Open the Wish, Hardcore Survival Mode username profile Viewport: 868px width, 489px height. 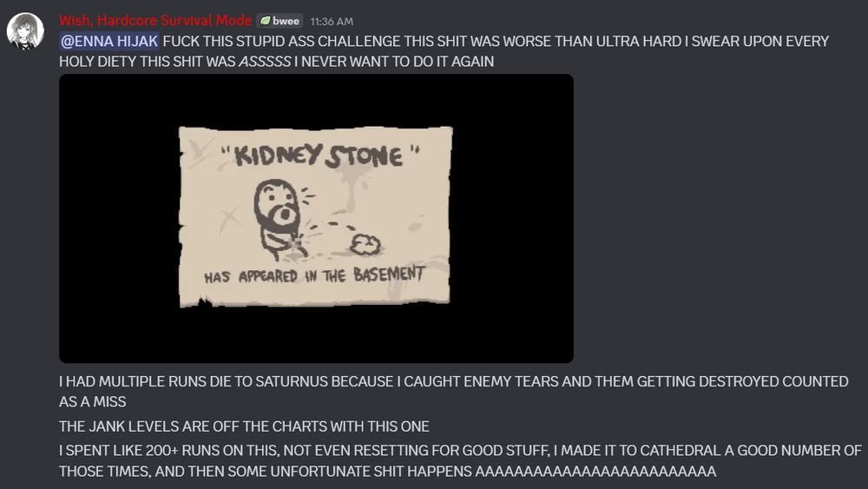(155, 21)
